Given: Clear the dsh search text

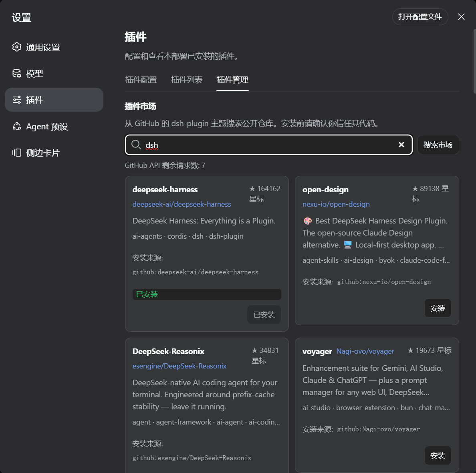Looking at the screenshot, I should tap(401, 145).
